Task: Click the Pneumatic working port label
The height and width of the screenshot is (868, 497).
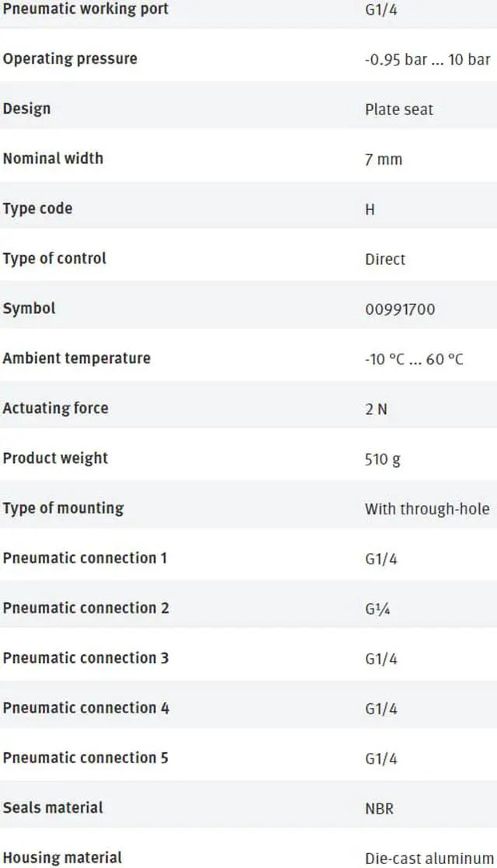Action: (x=85, y=9)
